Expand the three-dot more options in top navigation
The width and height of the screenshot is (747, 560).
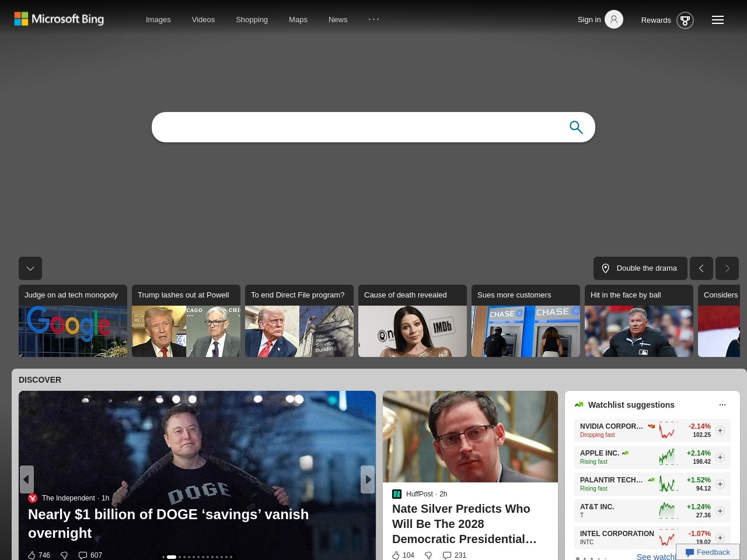(x=374, y=19)
